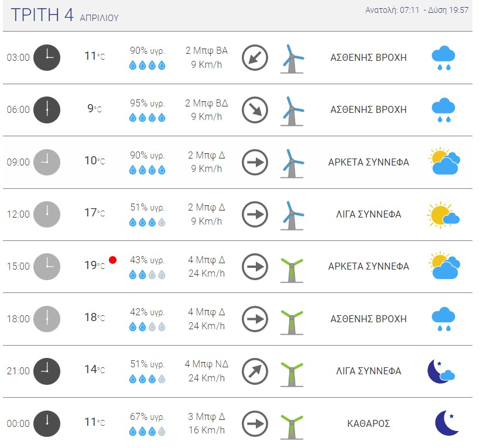Click the southwest wind arrow at 21:00
The height and width of the screenshot is (448, 483).
pos(255,371)
